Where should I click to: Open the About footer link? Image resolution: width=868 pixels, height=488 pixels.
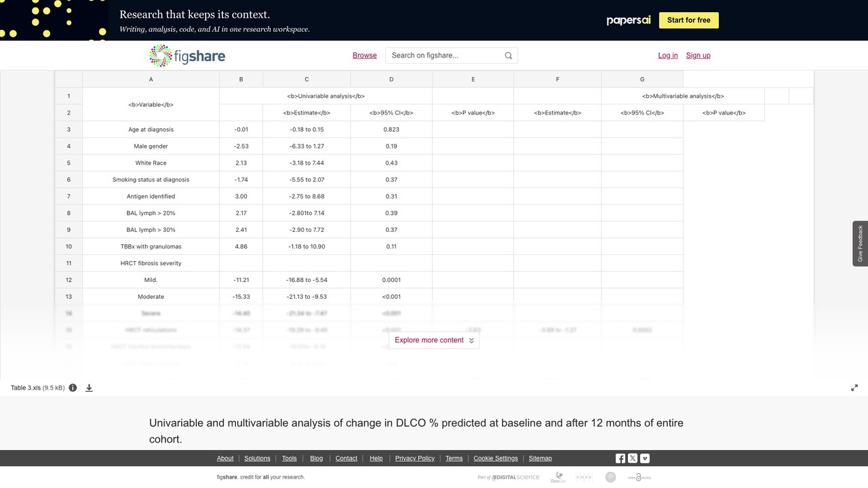225,458
